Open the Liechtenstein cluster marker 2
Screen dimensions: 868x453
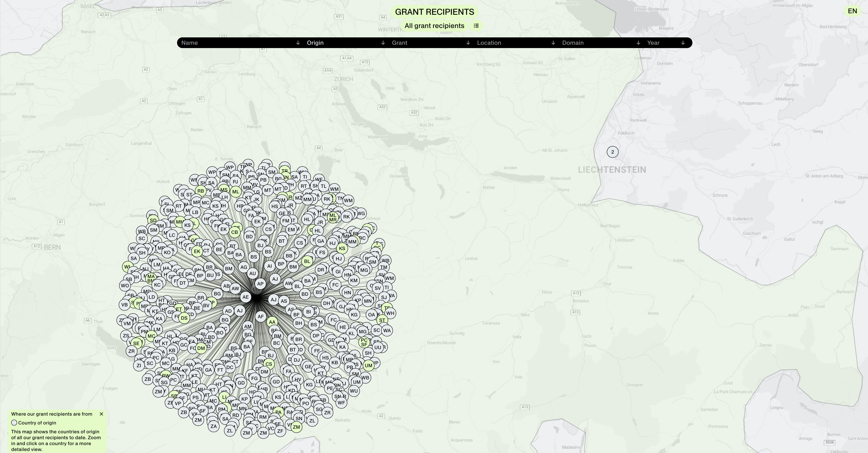coord(612,152)
